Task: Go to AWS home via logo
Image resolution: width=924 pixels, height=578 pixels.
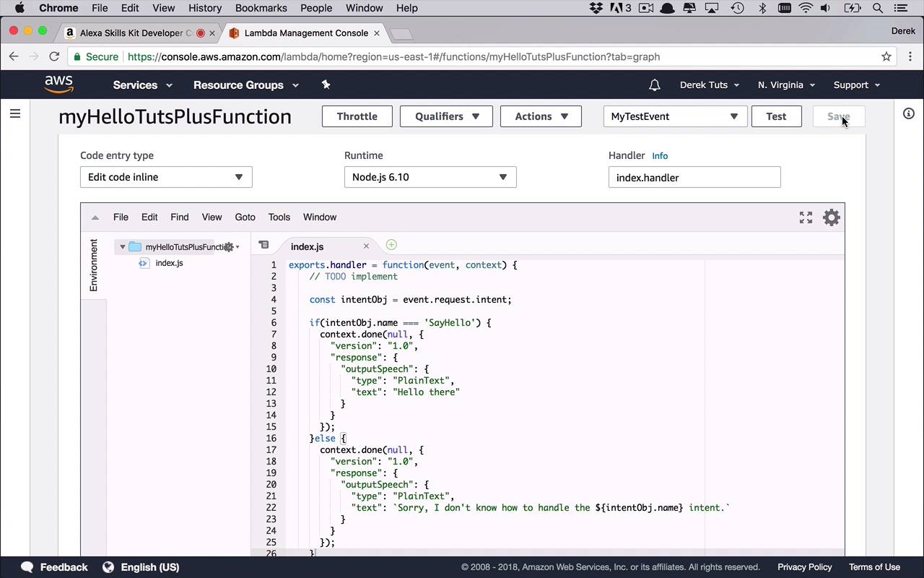Action: [59, 85]
